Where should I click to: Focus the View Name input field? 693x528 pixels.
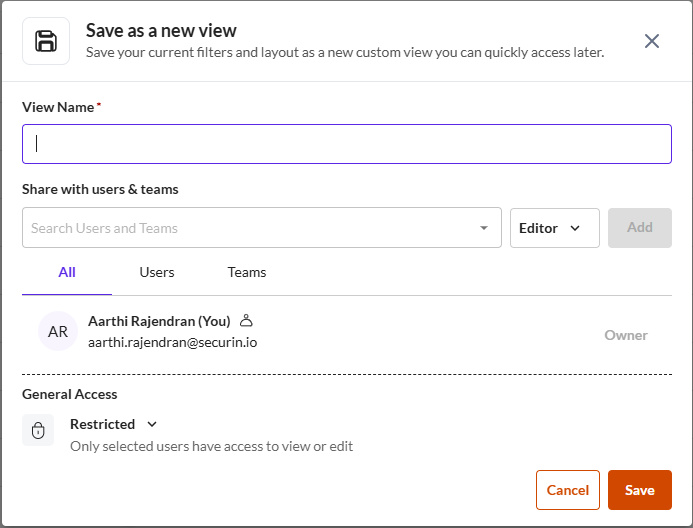(346, 144)
